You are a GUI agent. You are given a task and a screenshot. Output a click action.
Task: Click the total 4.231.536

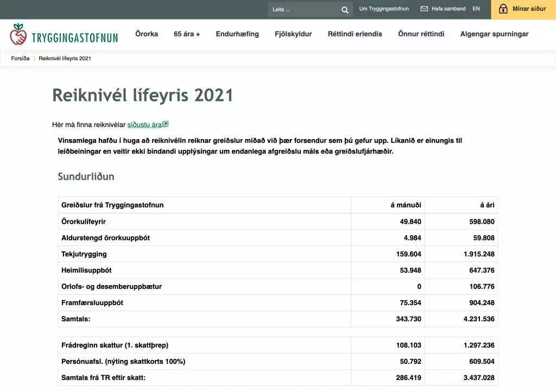pos(479,319)
